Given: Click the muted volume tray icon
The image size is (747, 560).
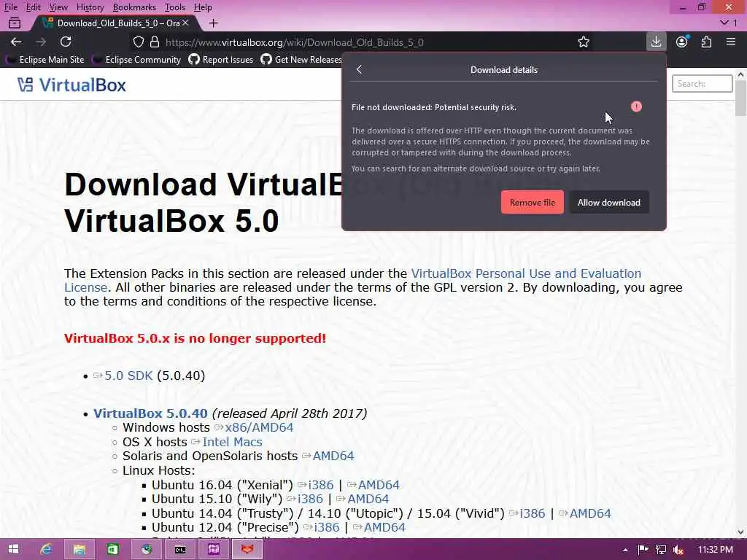Looking at the screenshot, I should [678, 550].
